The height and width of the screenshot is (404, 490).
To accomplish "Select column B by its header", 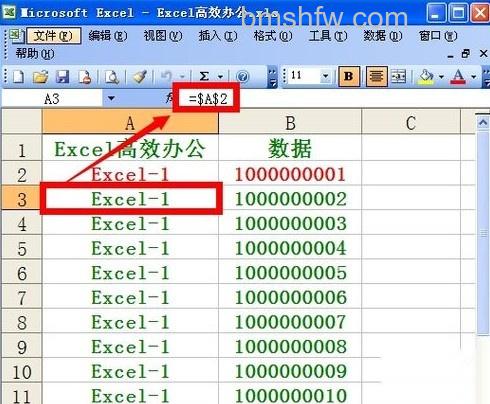I will 290,123.
